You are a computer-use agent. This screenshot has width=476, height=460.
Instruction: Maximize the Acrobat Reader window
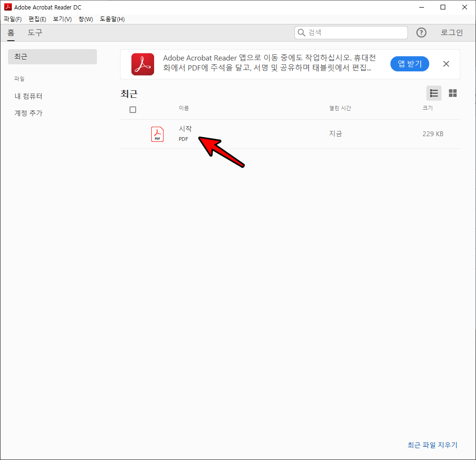coord(443,7)
